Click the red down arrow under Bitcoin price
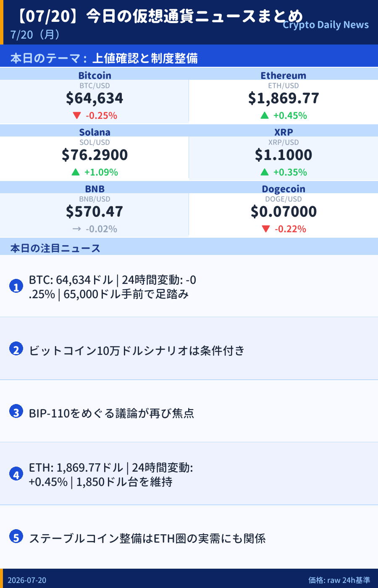 tap(76, 115)
